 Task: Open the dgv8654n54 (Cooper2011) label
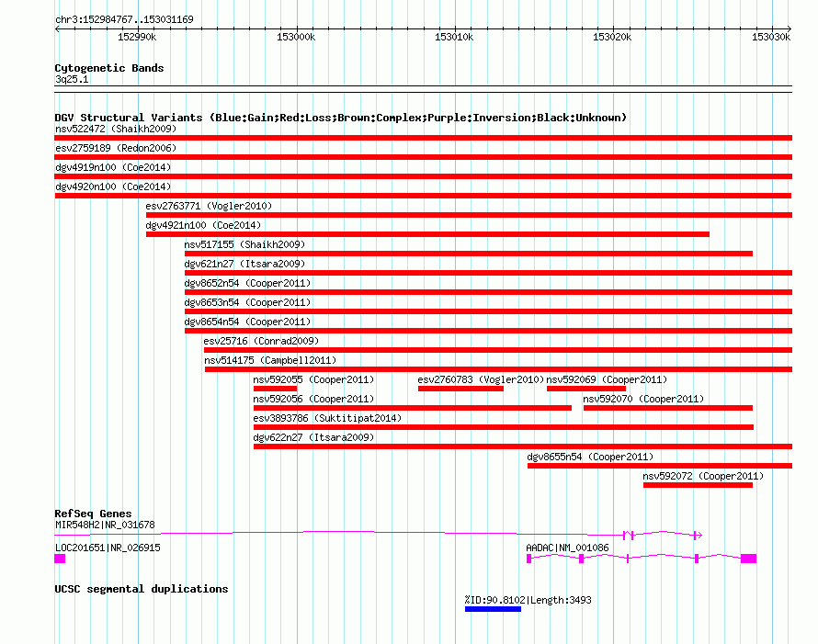[247, 322]
